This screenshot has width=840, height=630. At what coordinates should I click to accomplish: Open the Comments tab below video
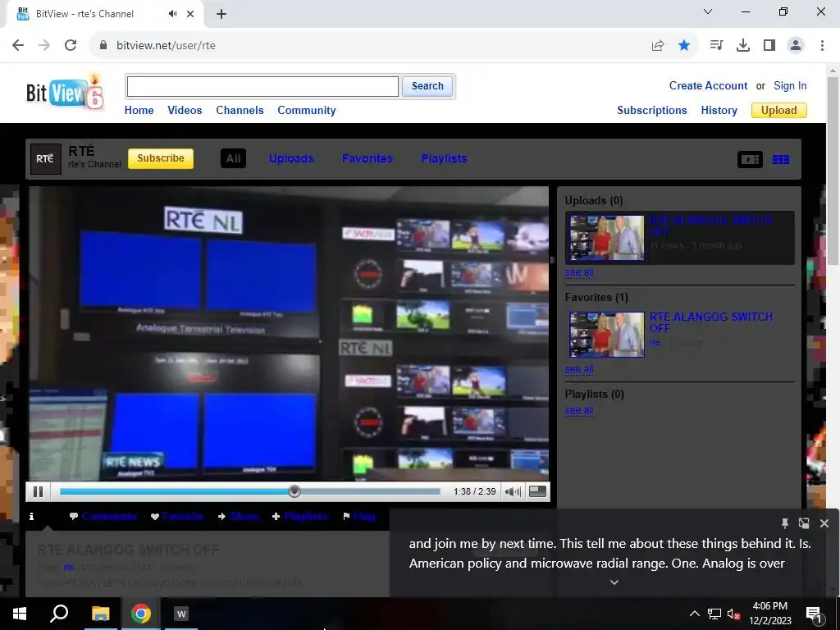(103, 517)
